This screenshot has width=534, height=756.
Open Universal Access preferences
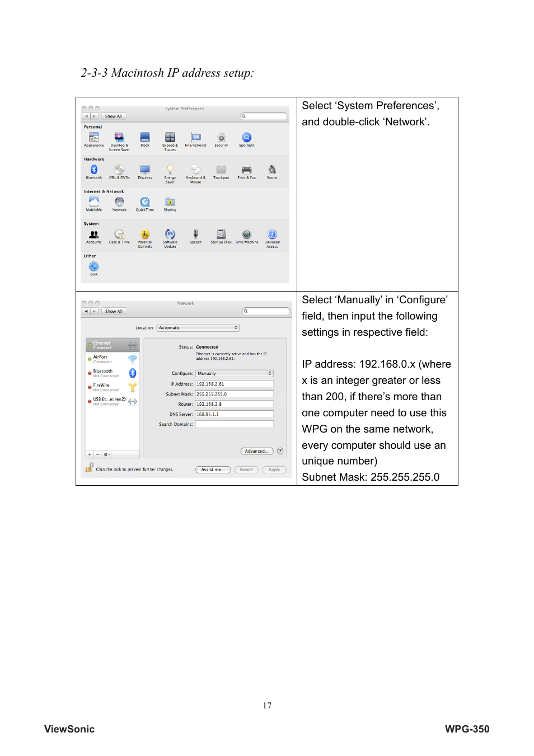click(272, 238)
